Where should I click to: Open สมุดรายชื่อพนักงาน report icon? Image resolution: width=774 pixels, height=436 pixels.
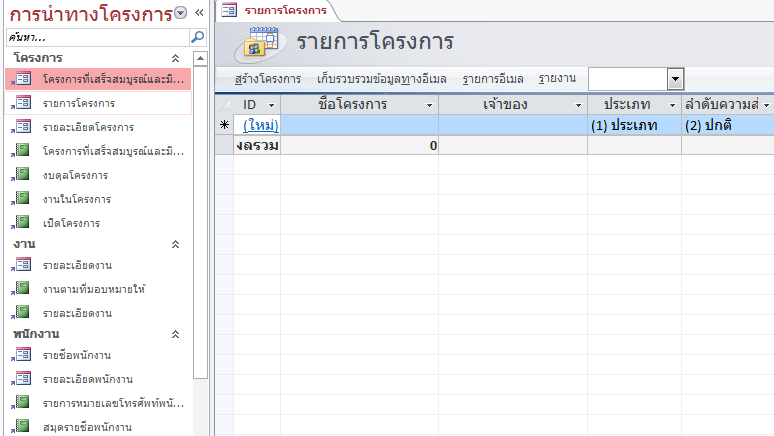(x=23, y=427)
